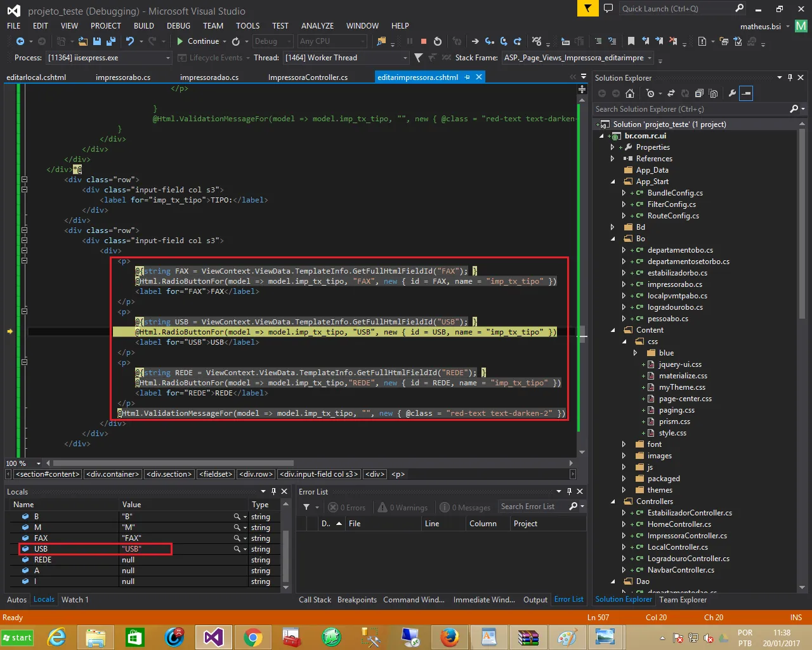Expand the Controllers folder node arrow
This screenshot has height=650, width=812.
point(613,501)
